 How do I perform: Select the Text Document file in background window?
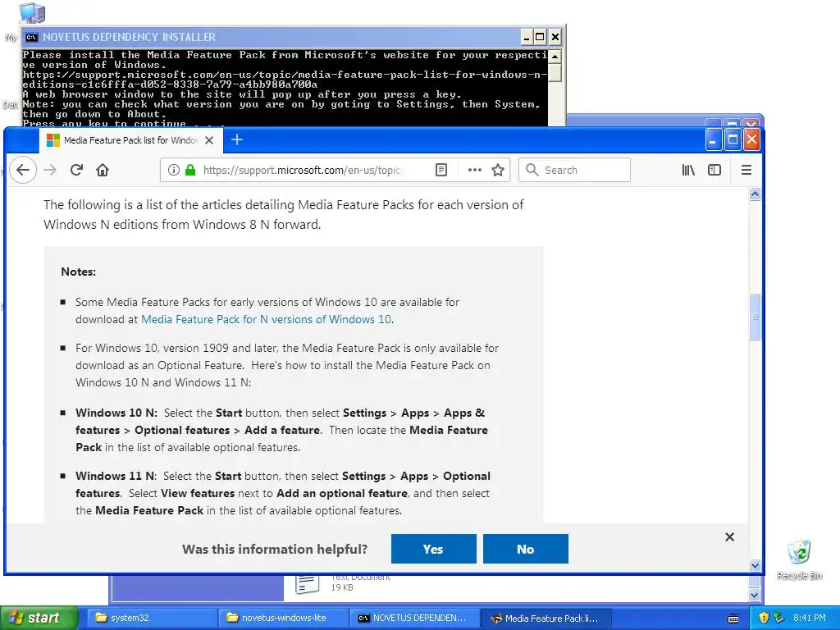click(343, 583)
